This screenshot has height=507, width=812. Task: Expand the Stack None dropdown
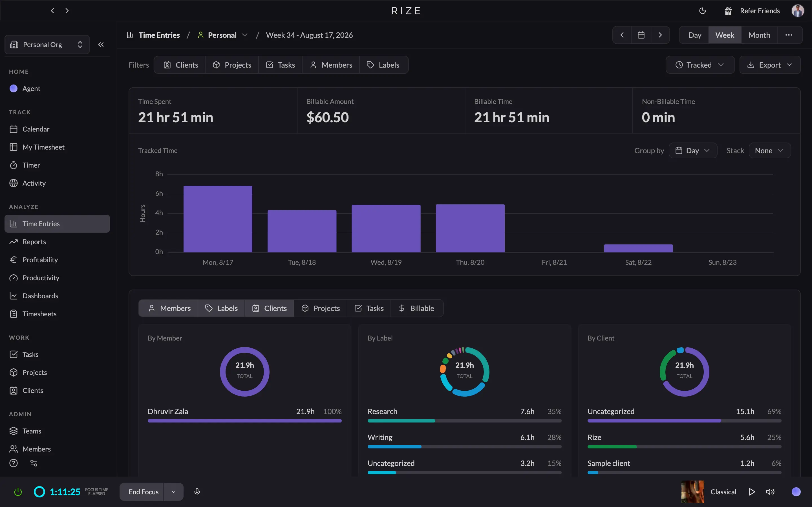(769, 151)
